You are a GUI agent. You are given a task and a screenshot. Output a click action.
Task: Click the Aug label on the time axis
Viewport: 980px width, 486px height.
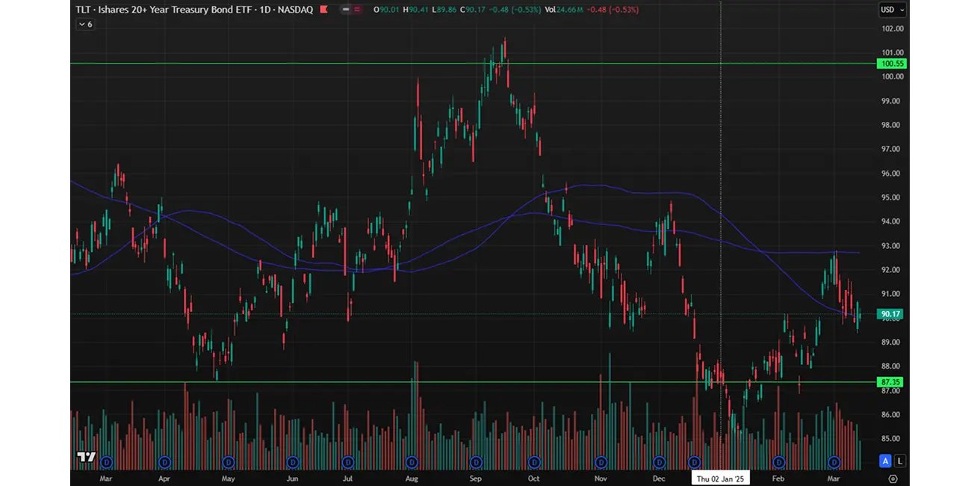tap(411, 478)
